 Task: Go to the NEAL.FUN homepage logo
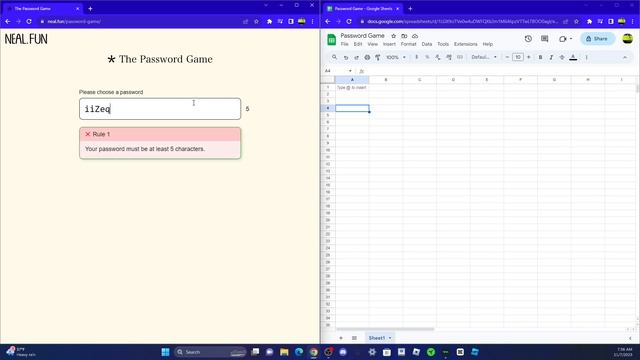click(26, 39)
